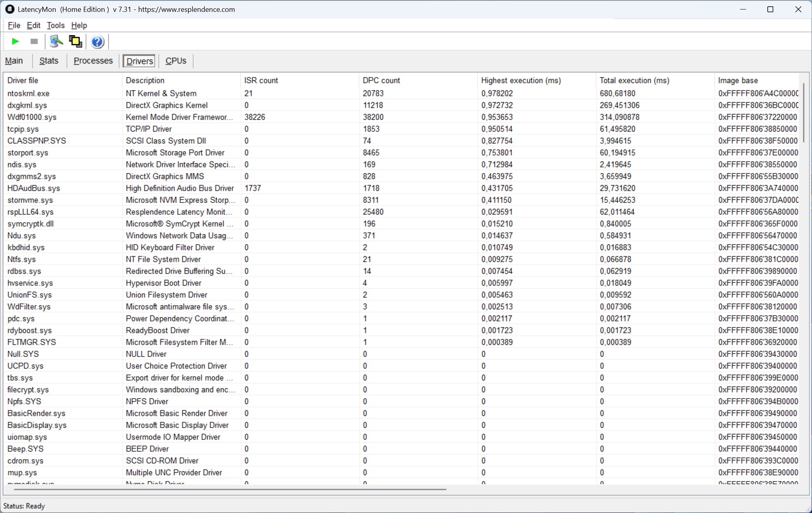
Task: Switch to the Processes tab
Action: (x=93, y=61)
